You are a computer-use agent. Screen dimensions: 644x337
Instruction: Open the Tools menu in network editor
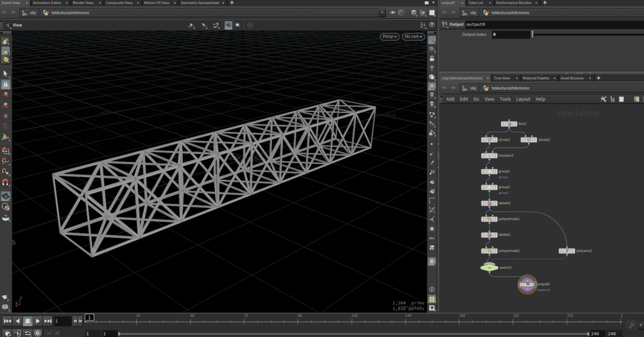click(505, 99)
